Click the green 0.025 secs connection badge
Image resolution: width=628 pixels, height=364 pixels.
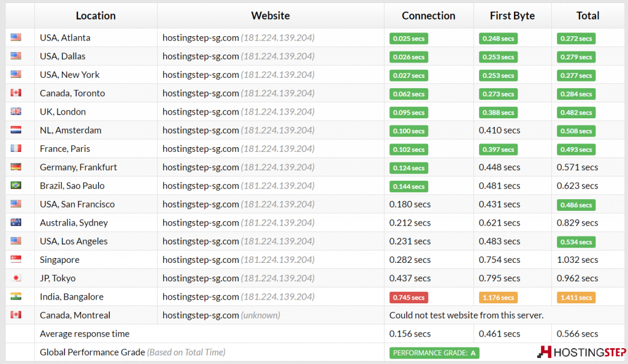click(x=408, y=39)
